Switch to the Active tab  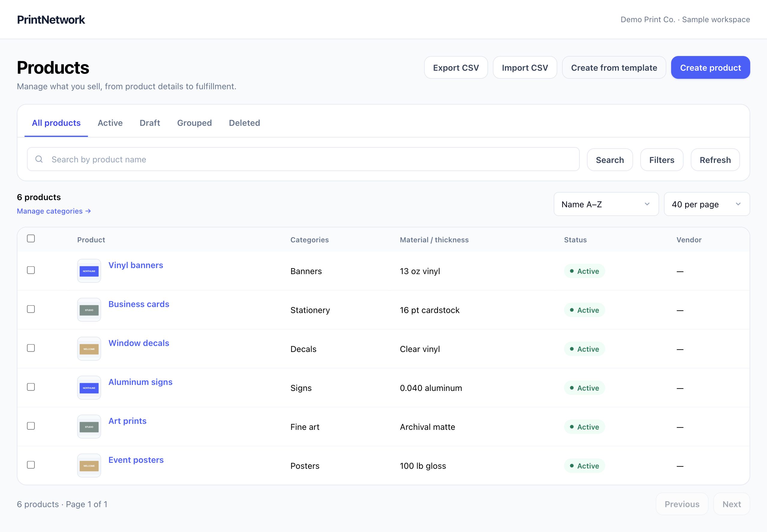110,123
